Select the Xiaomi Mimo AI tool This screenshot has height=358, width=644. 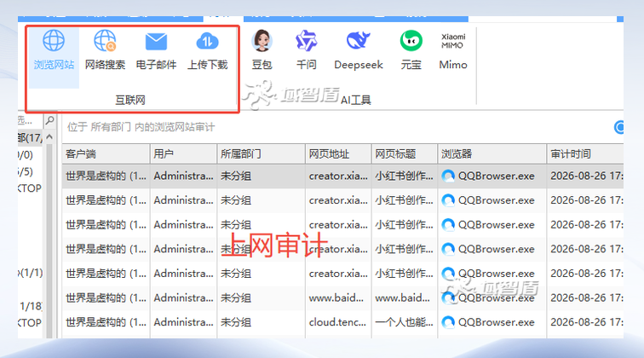453,50
